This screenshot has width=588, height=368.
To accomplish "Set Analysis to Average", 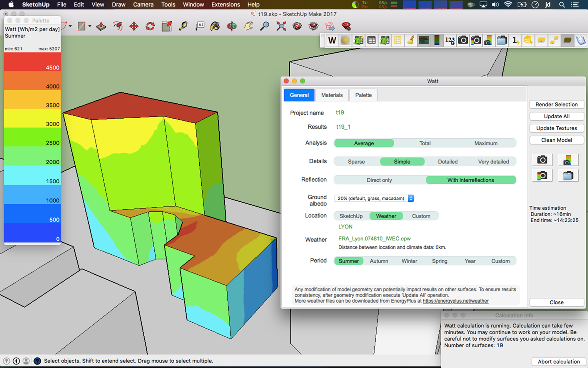I will (x=364, y=143).
